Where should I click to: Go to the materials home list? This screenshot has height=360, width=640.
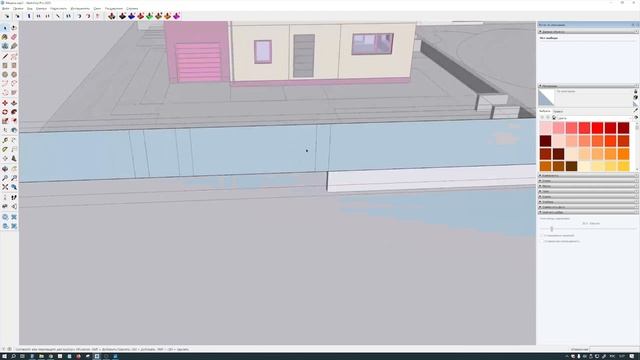click(x=554, y=118)
